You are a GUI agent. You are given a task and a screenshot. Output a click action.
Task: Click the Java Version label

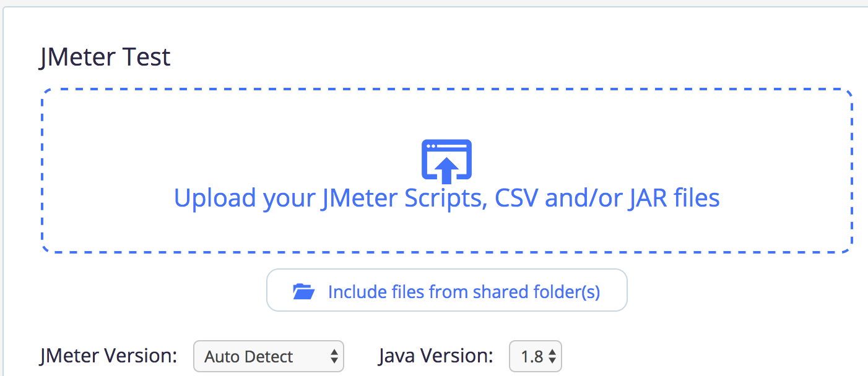[436, 356]
